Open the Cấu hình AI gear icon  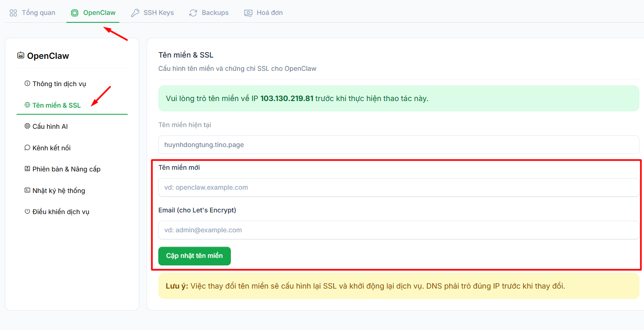pos(27,126)
